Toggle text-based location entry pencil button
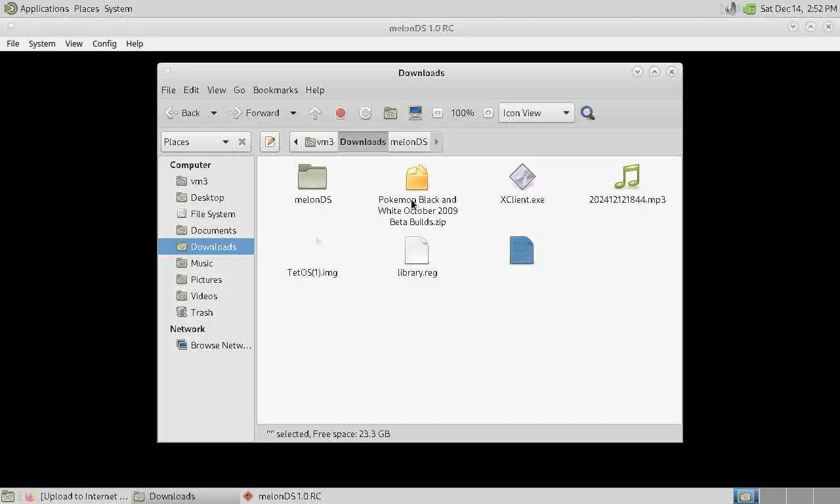840x504 pixels. tap(270, 142)
